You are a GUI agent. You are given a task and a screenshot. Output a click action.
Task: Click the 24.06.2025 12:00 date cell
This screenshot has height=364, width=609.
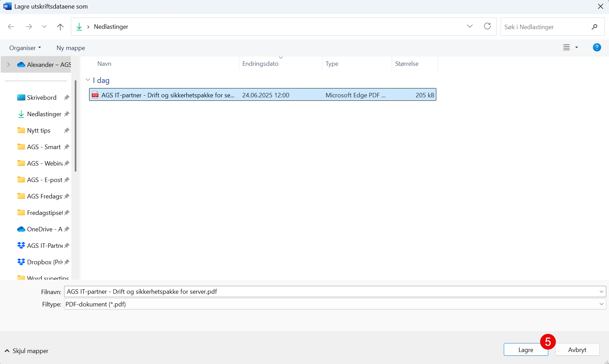pos(266,95)
